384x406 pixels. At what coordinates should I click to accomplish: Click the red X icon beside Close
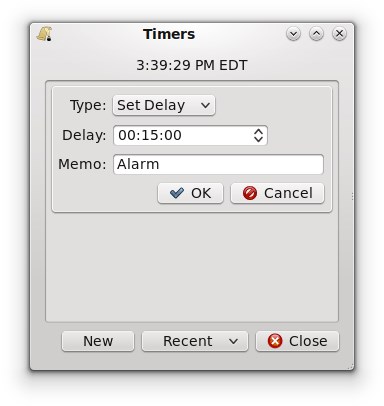pyautogui.click(x=275, y=341)
